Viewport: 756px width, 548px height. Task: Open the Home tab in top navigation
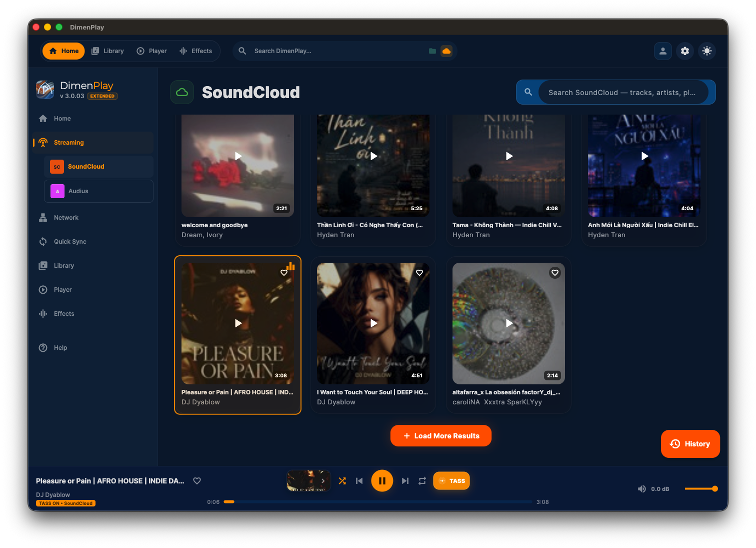click(x=64, y=51)
